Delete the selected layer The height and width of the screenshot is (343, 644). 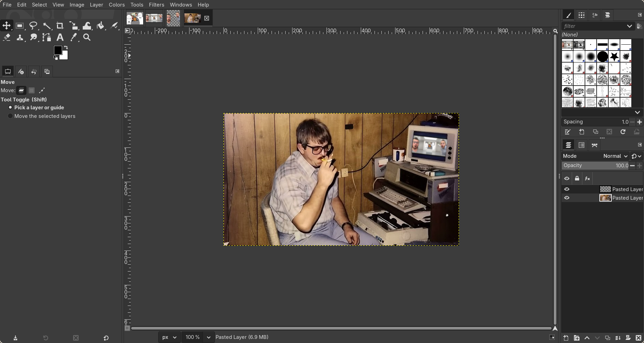pos(639,338)
